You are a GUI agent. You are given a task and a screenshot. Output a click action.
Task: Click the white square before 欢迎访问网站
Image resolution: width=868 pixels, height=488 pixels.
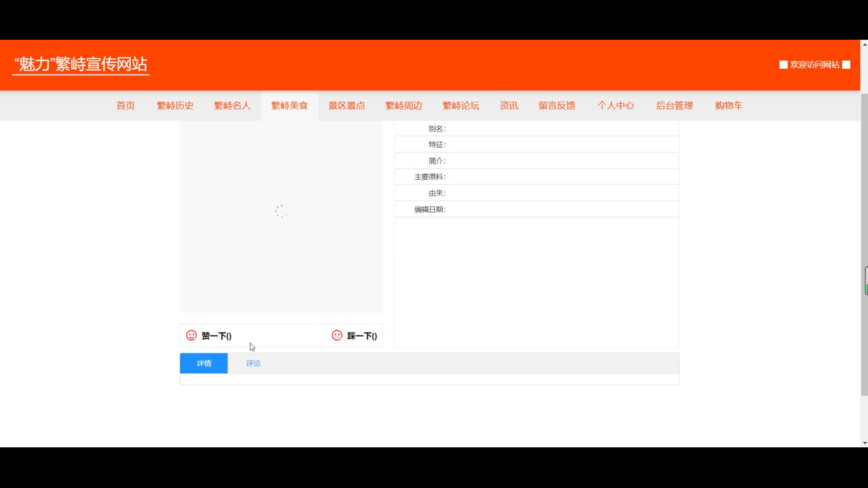pyautogui.click(x=783, y=65)
